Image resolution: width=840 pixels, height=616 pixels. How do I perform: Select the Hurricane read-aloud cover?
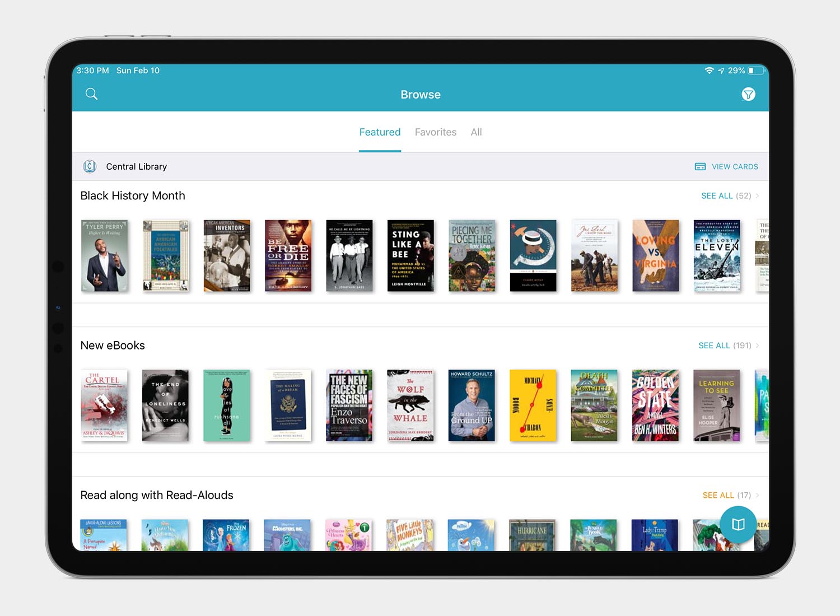click(x=533, y=535)
